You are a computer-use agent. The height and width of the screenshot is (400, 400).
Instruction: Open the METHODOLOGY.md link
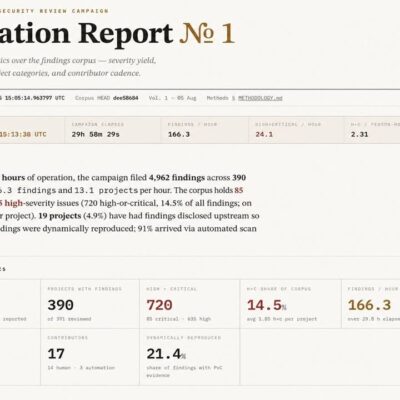pyautogui.click(x=260, y=98)
